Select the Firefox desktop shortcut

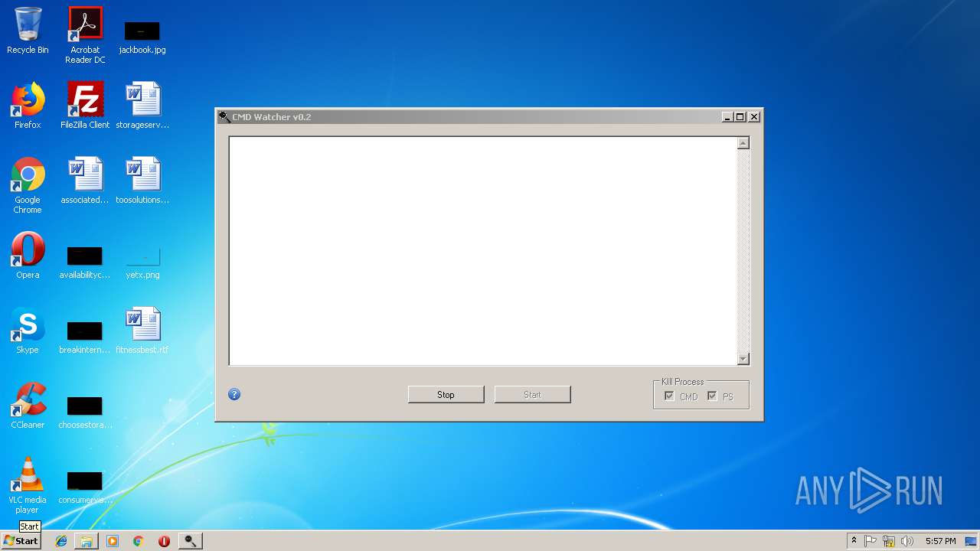(28, 106)
